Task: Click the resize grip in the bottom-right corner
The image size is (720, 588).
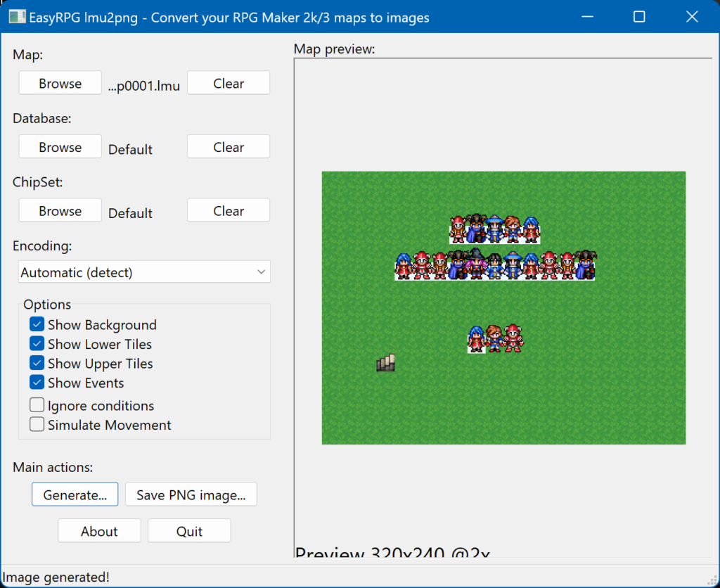Action: click(713, 581)
